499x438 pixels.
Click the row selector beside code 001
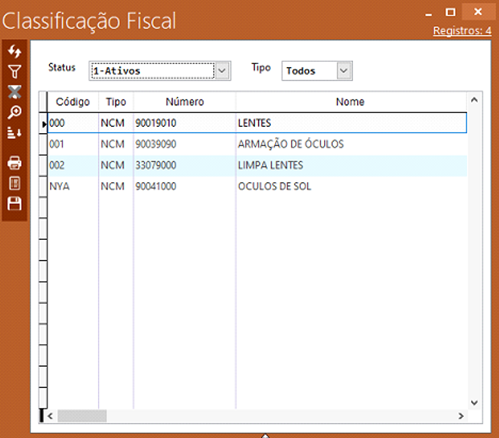coord(43,144)
